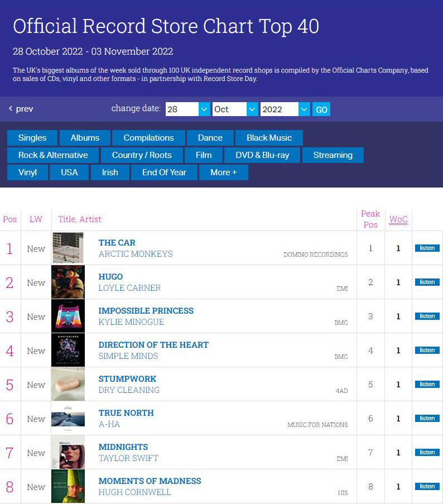
Task: Open A-HA artist link
Action: pos(109,424)
